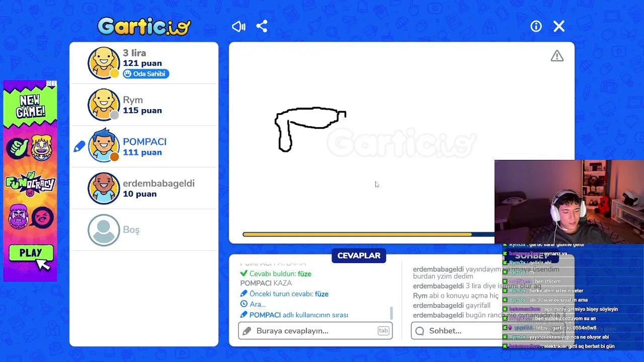Click the Oda Sahibi badge
644x362 pixels.
tap(146, 74)
